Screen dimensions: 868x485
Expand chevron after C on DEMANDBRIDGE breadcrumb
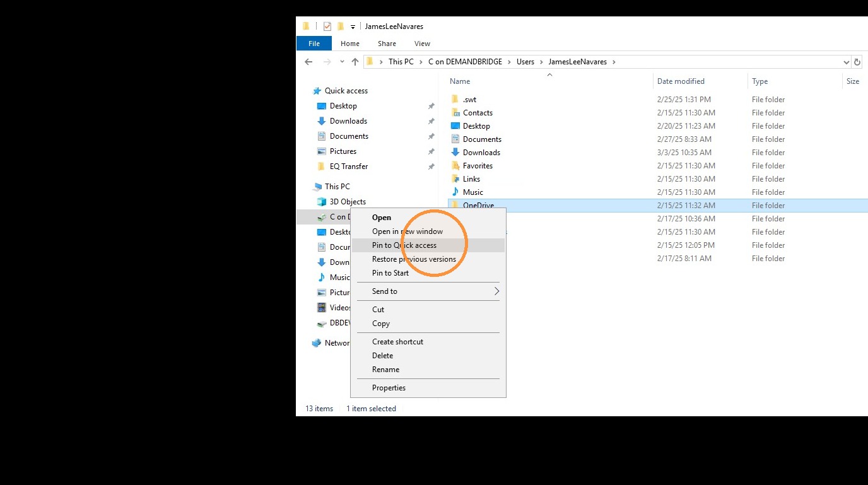509,62
